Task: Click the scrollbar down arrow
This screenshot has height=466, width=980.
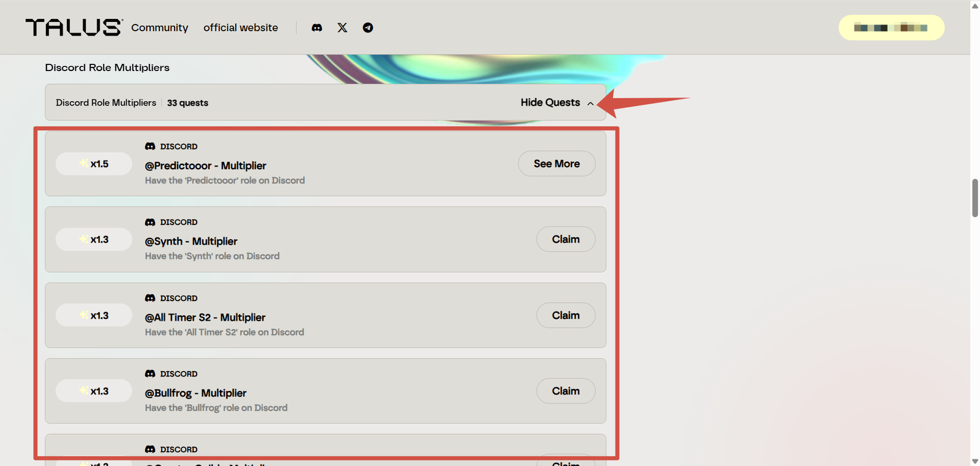Action: (x=974, y=461)
